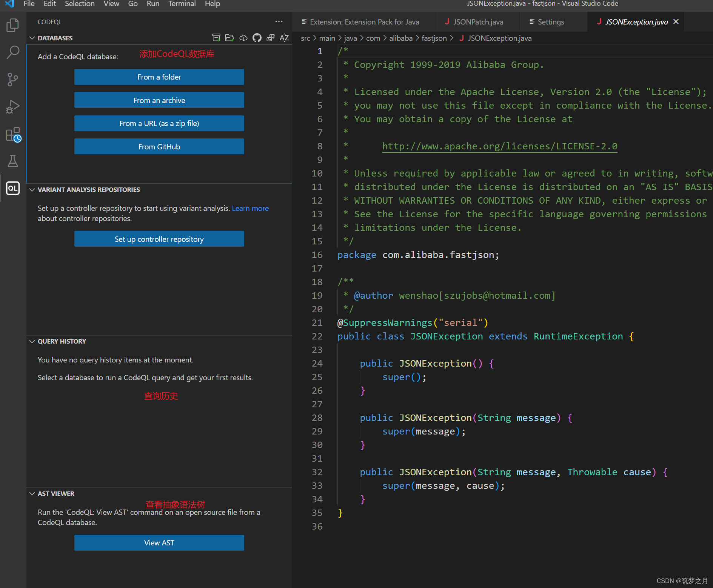Open CodeQL panel more actions ellipsis

(x=279, y=22)
